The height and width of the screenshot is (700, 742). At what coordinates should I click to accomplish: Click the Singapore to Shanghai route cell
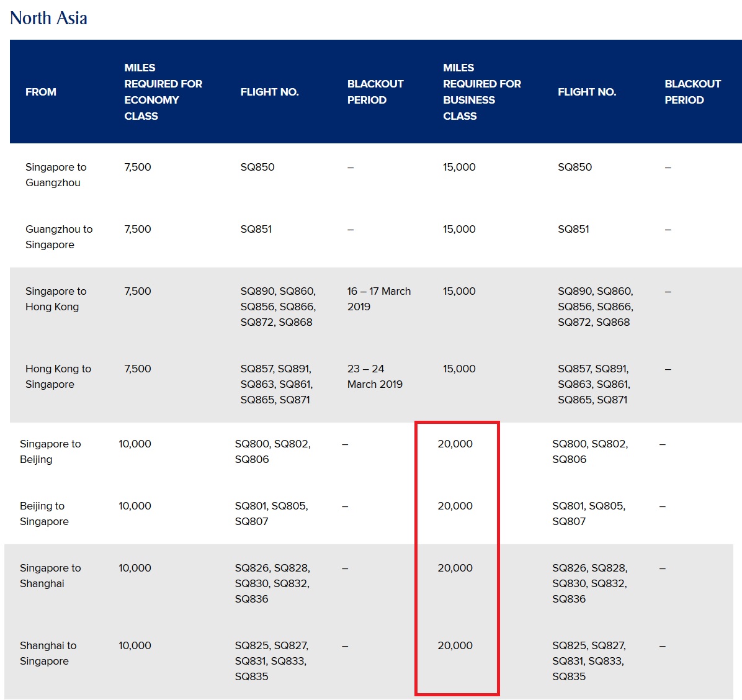50,576
